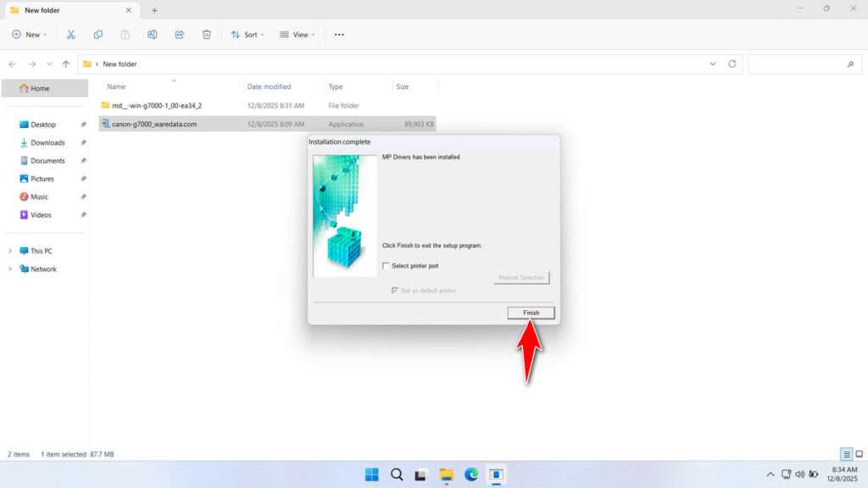
Task: Select the Cut icon in the toolbar
Action: click(71, 34)
